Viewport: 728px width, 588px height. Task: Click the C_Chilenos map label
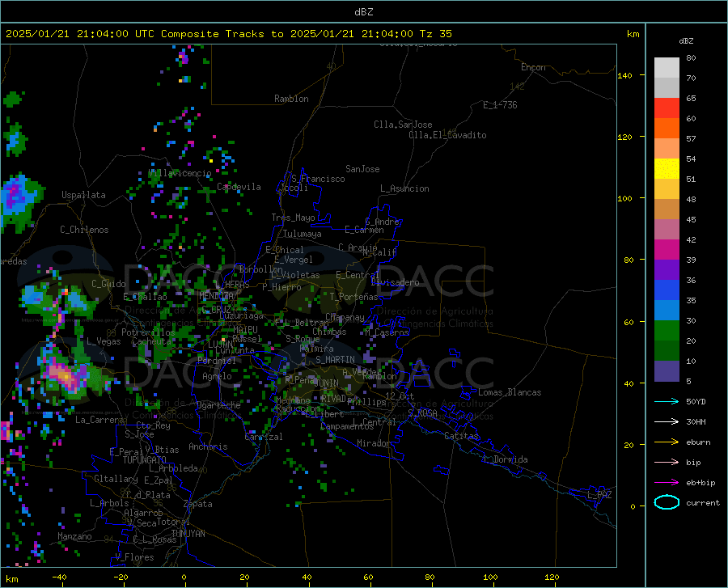pyautogui.click(x=84, y=230)
